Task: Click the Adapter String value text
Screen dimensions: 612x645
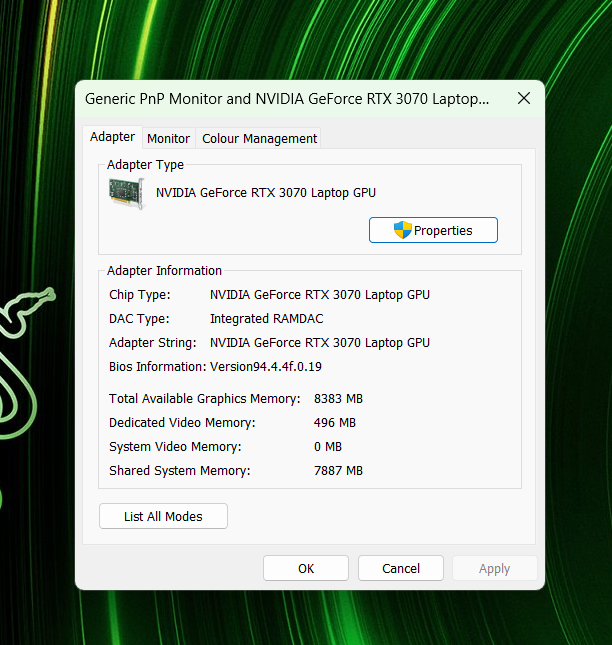Action: click(x=320, y=342)
